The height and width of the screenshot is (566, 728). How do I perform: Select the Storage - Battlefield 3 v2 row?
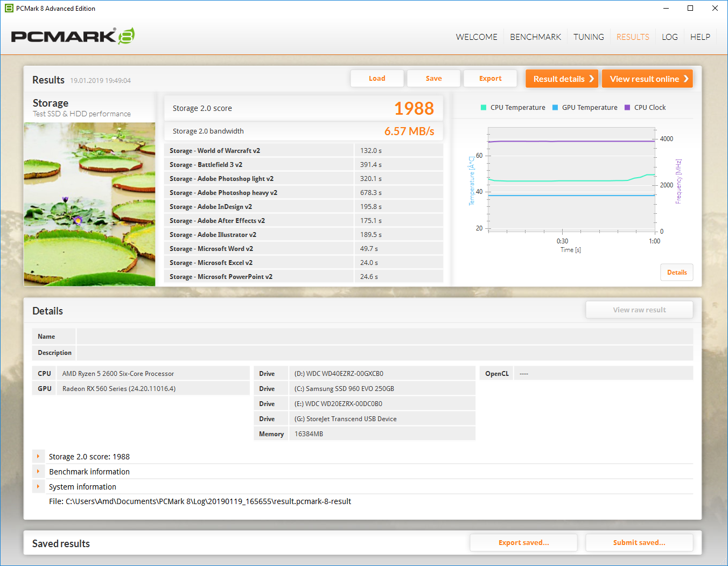tap(304, 165)
